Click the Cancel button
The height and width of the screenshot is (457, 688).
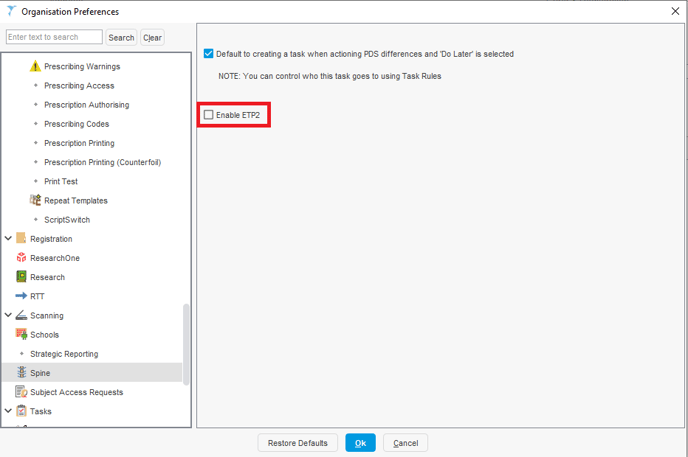pos(405,443)
